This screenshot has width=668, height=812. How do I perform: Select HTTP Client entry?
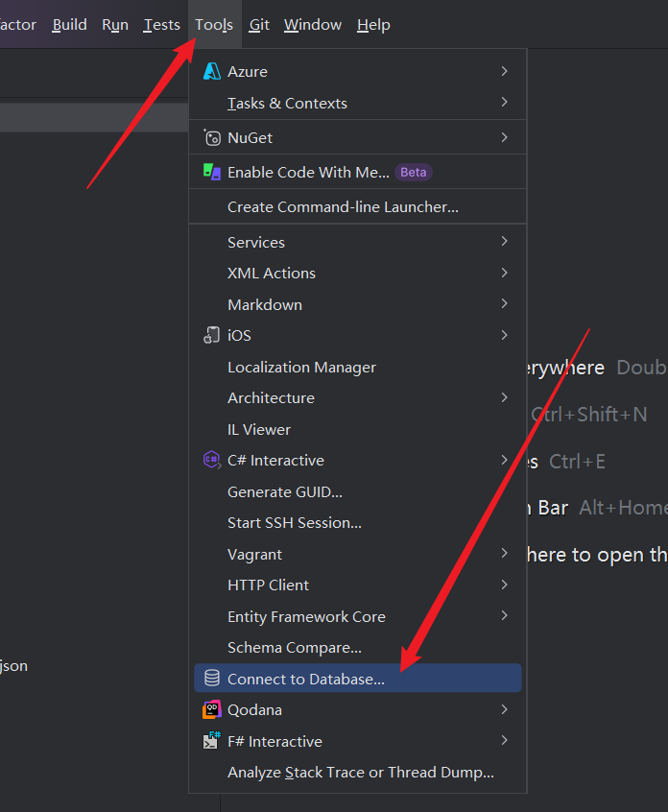click(357, 585)
